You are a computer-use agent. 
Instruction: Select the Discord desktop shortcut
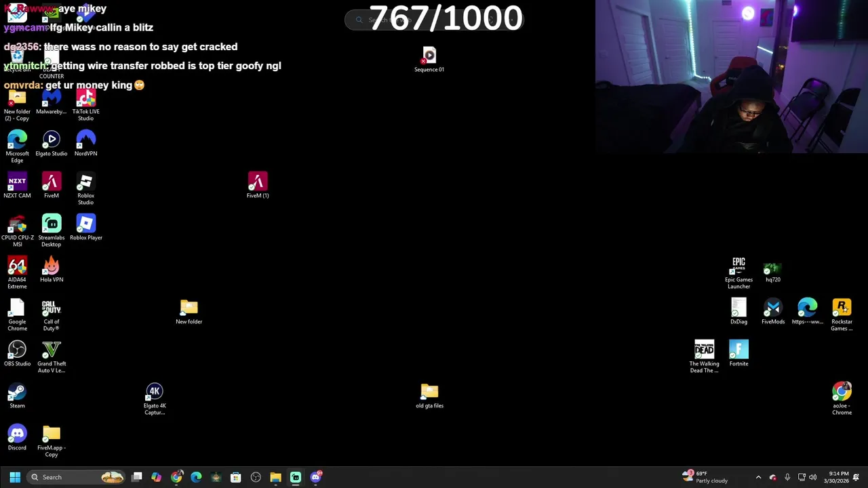coord(17,438)
